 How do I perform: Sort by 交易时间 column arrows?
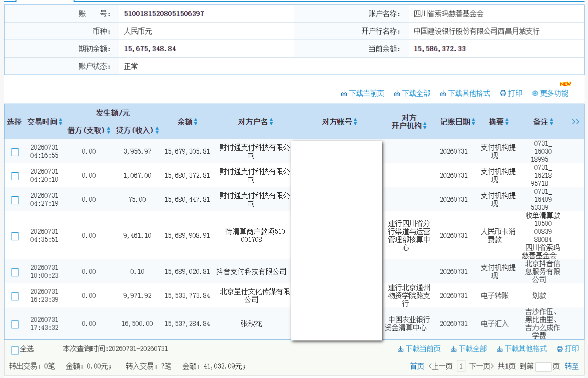pyautogui.click(x=61, y=122)
